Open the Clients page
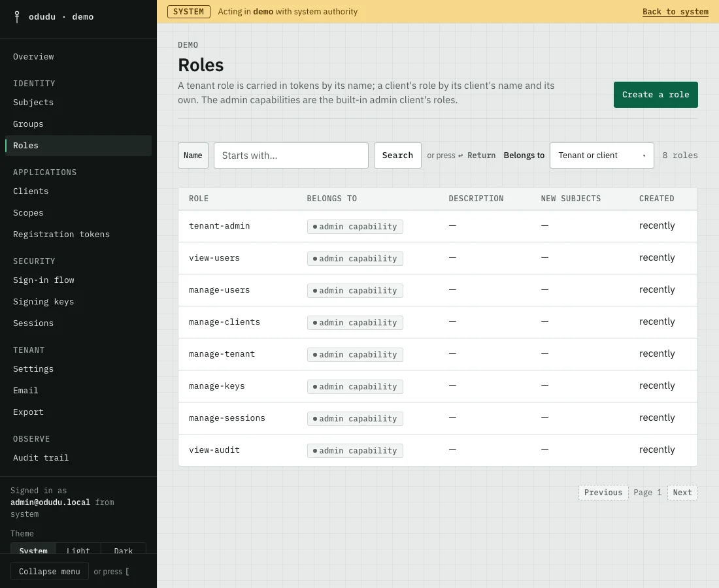This screenshot has height=588, width=719. (30, 191)
